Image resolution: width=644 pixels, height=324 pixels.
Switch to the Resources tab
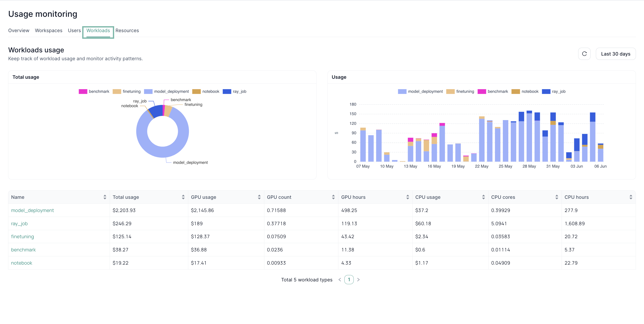point(127,30)
